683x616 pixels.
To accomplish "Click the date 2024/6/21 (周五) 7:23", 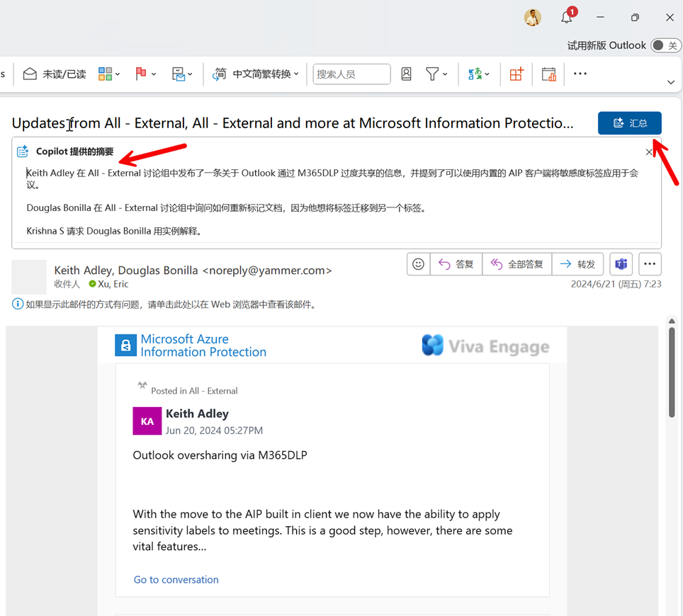I will tap(616, 284).
